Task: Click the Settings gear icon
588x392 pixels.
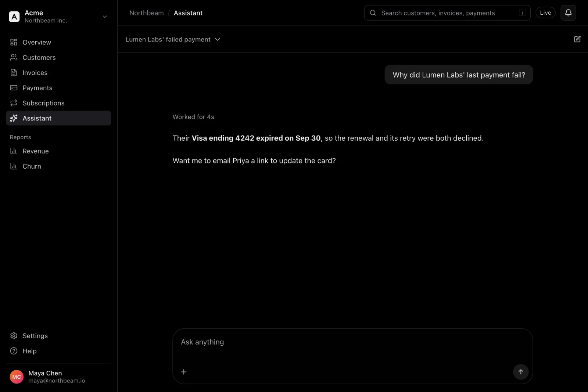Action: coord(14,336)
